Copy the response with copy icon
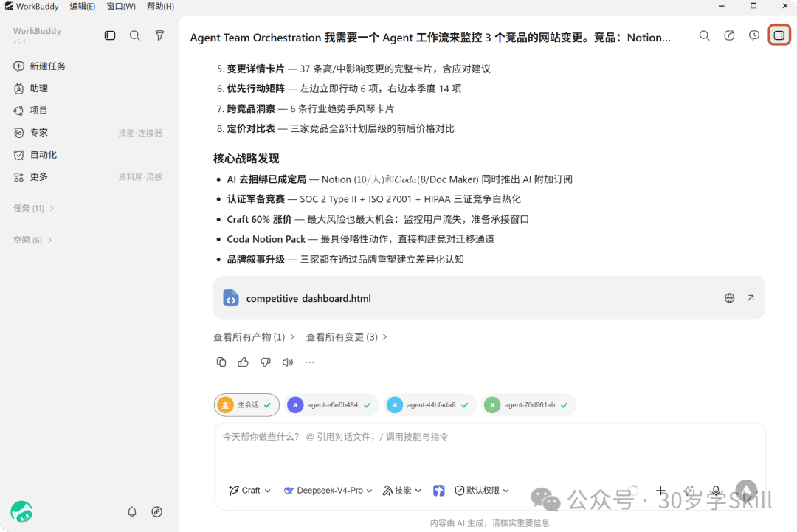 click(x=221, y=362)
